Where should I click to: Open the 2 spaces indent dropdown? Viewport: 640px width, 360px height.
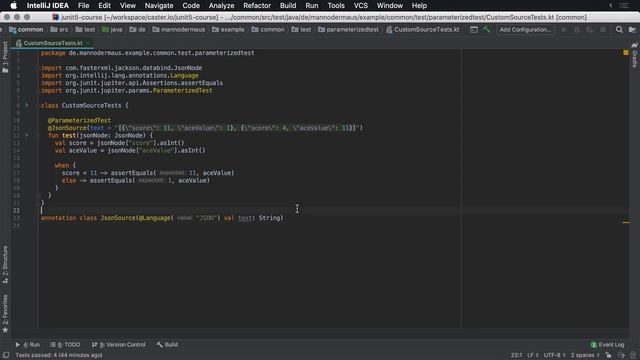(585, 355)
